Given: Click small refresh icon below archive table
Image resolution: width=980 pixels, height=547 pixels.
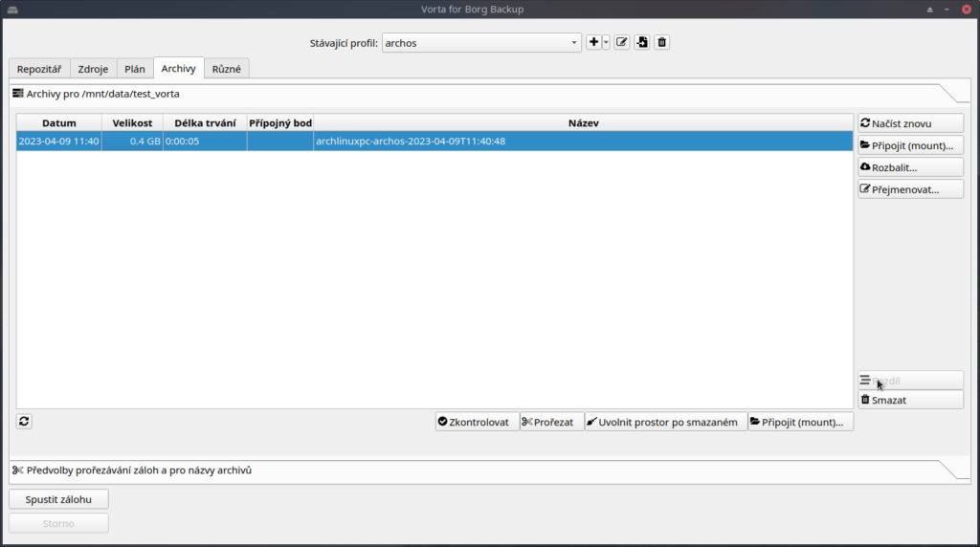Looking at the screenshot, I should click(x=24, y=421).
